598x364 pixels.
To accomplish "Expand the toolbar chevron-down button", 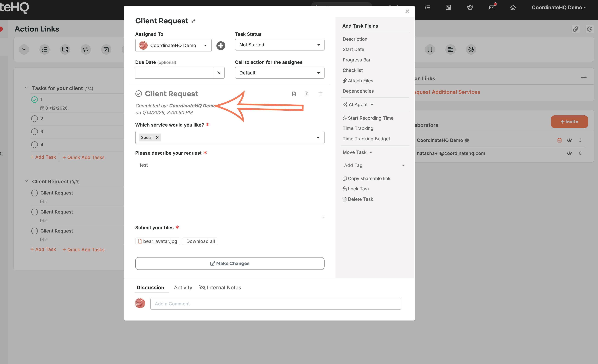I will (x=24, y=49).
